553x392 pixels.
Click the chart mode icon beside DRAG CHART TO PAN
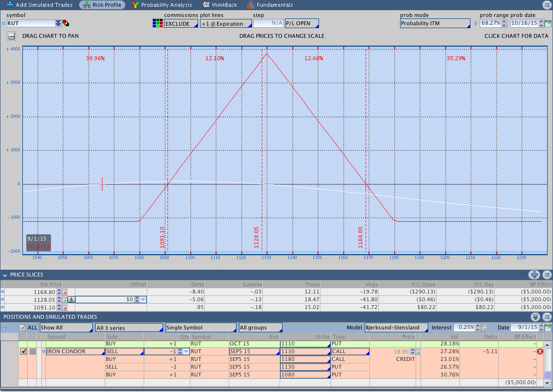[x=11, y=36]
